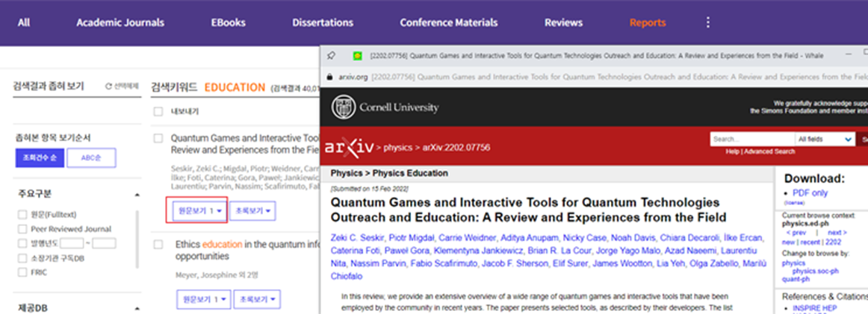868x314 pixels.
Task: Open 원문보기 1 dropdown for Ethics education
Action: coord(203,299)
